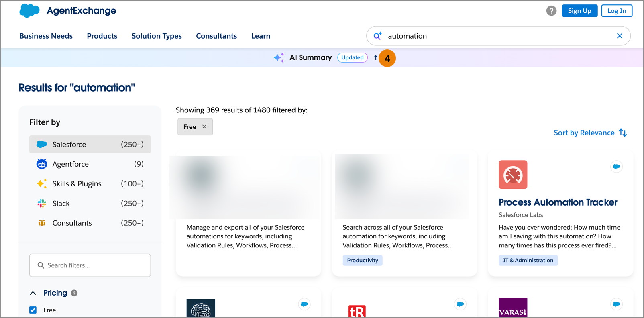Viewport: 644px width, 318px height.
Task: Click cloud badge on the VARASI card
Action: (x=616, y=304)
